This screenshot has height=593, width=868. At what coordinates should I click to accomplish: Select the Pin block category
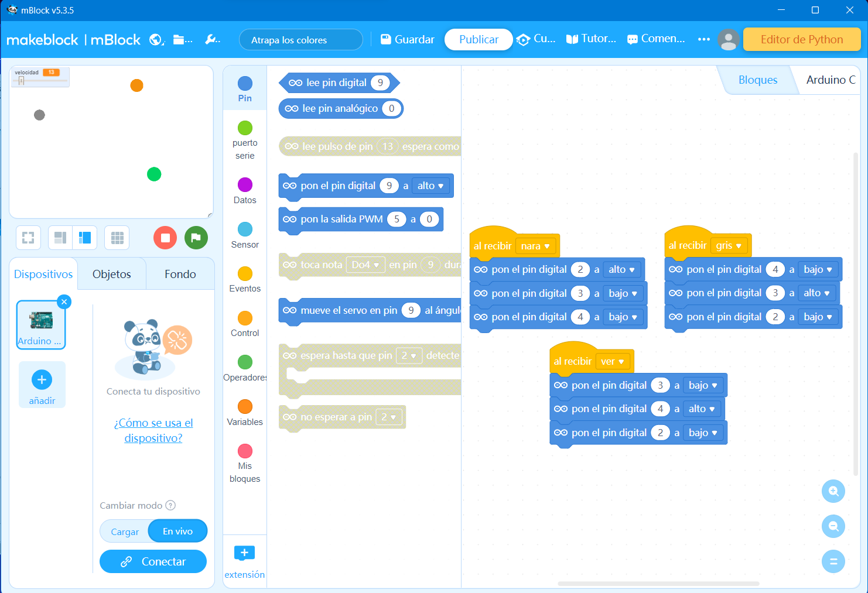click(245, 90)
